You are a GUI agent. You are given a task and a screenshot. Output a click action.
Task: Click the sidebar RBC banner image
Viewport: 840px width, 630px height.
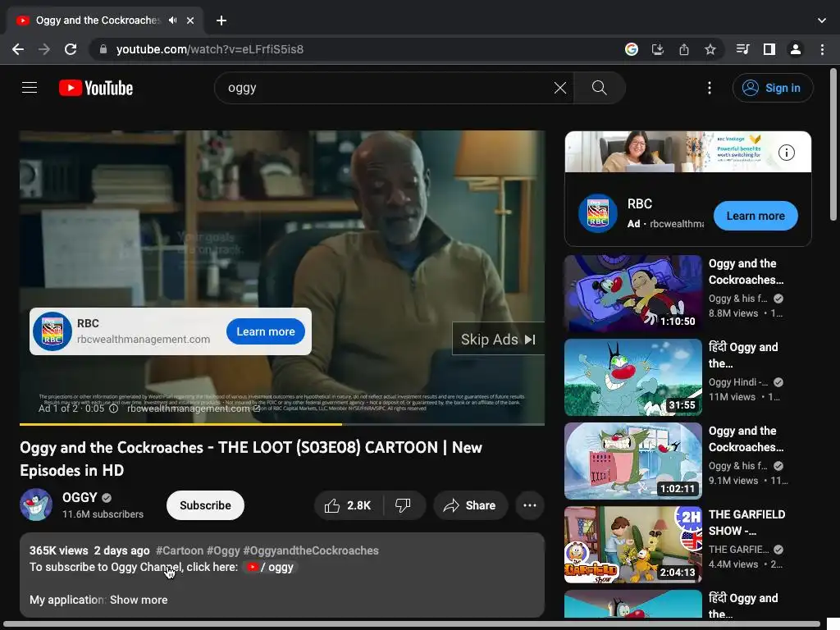(688, 152)
